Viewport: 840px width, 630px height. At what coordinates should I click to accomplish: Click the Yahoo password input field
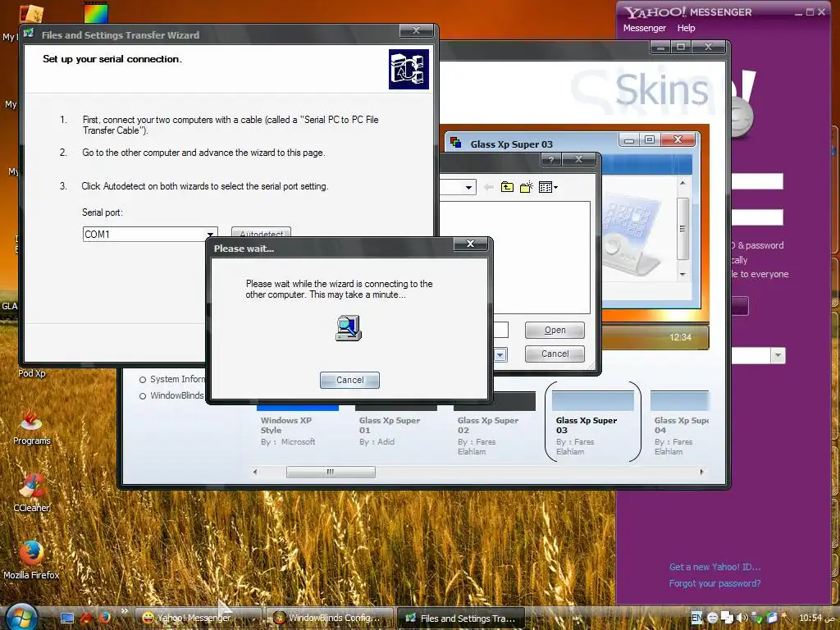757,217
